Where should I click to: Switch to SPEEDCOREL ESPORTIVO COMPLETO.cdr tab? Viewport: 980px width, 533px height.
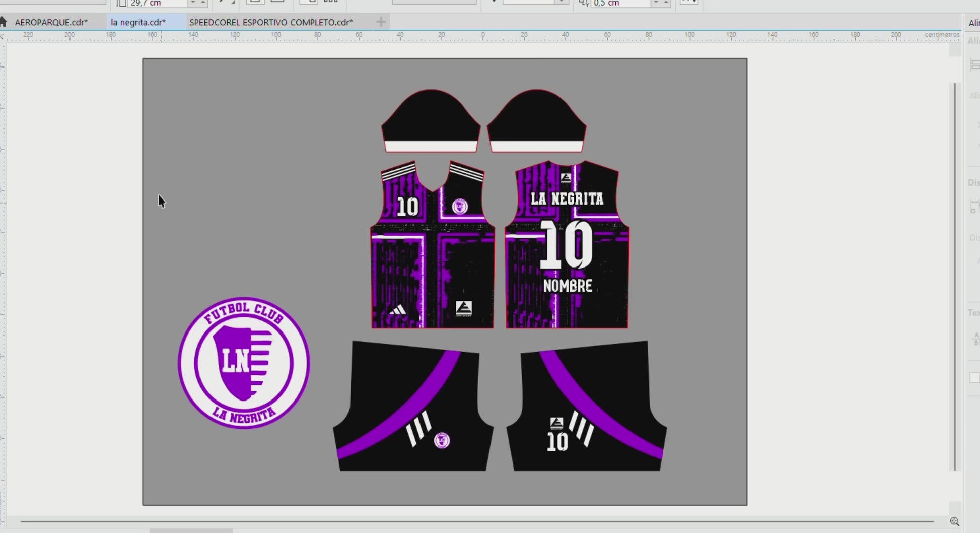[271, 22]
